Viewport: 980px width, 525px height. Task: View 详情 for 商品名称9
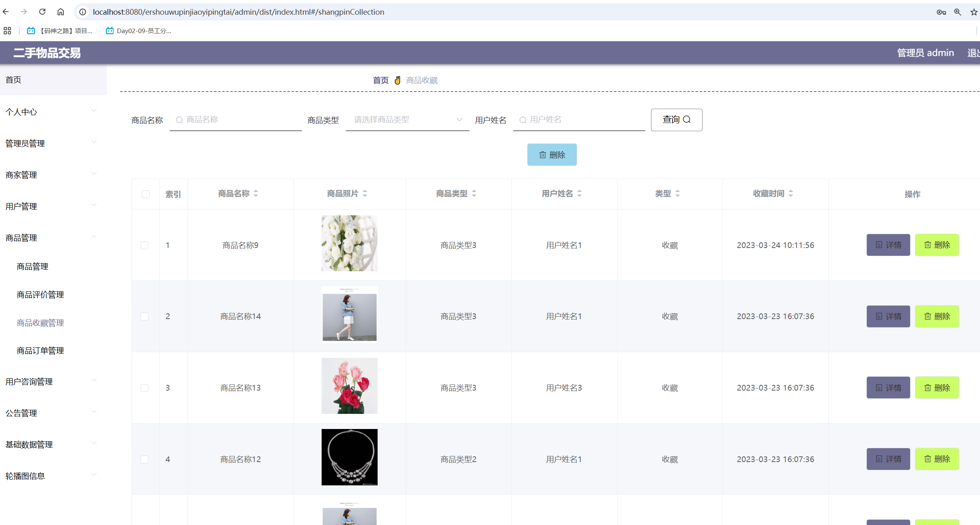(888, 245)
